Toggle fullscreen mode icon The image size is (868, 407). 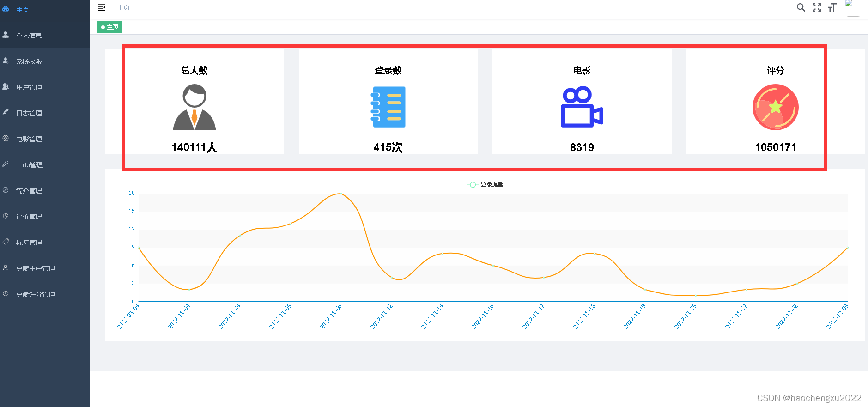(x=817, y=7)
